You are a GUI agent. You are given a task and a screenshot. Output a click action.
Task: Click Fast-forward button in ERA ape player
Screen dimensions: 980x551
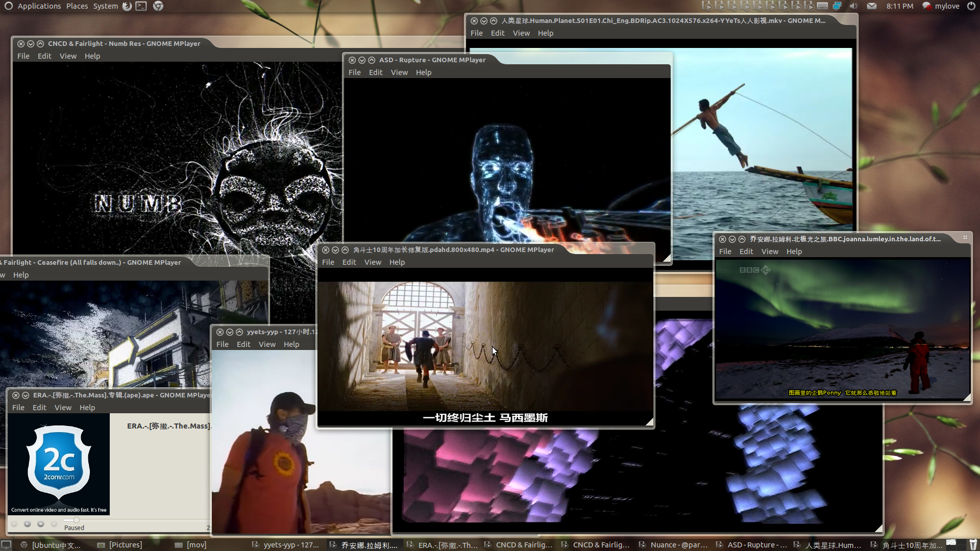(x=54, y=524)
